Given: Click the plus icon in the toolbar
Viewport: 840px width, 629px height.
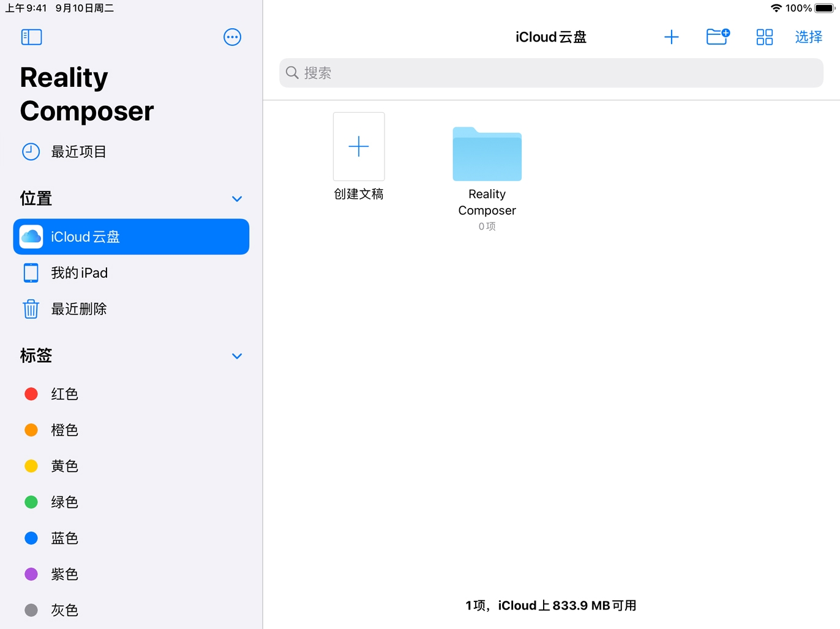Looking at the screenshot, I should click(672, 37).
